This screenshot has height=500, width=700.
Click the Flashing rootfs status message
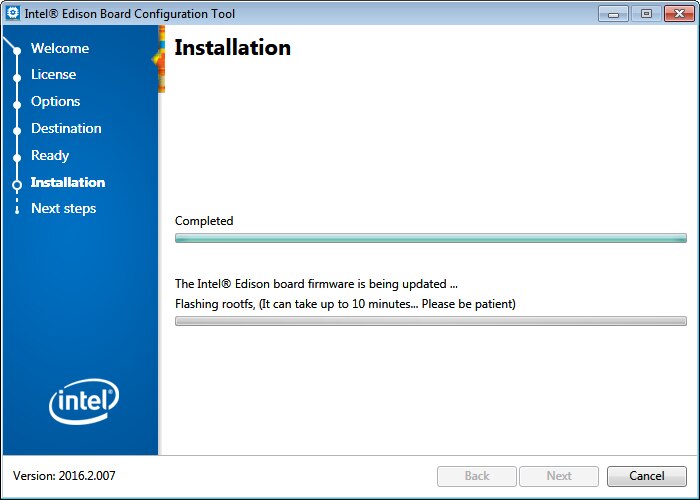[345, 304]
